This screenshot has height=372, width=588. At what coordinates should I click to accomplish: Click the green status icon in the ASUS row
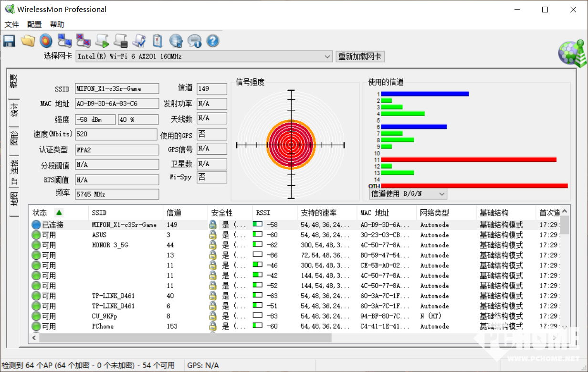(36, 235)
